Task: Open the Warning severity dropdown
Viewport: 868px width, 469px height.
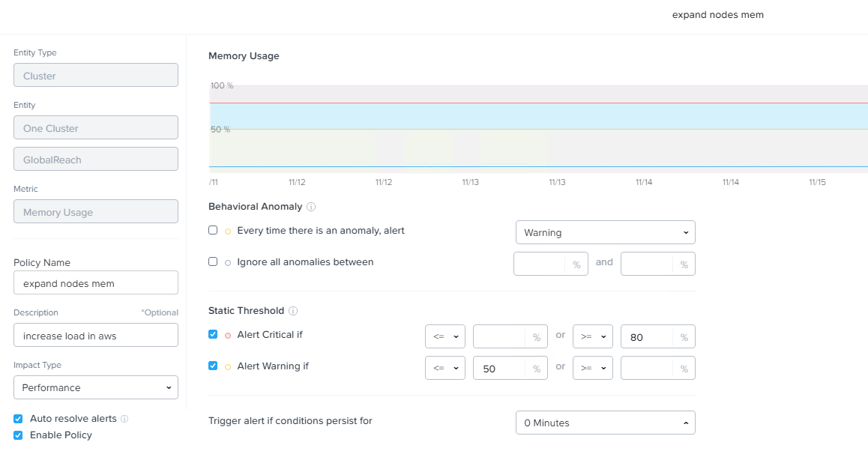Action: [x=605, y=232]
